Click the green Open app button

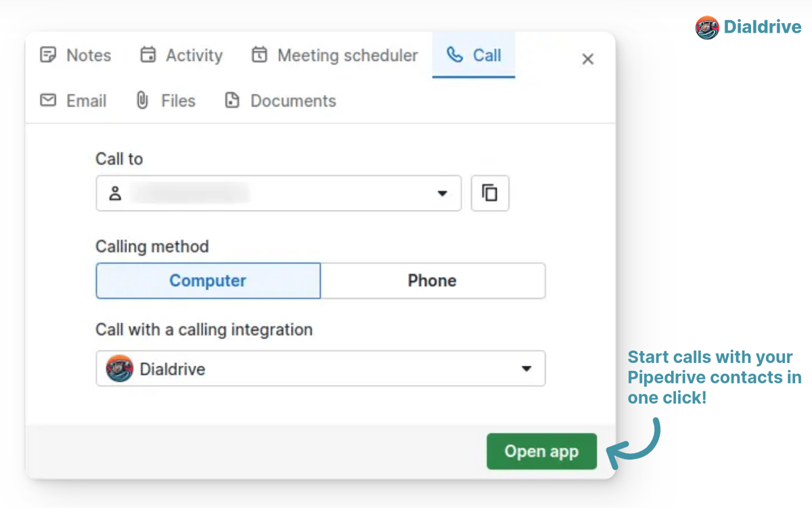541,451
